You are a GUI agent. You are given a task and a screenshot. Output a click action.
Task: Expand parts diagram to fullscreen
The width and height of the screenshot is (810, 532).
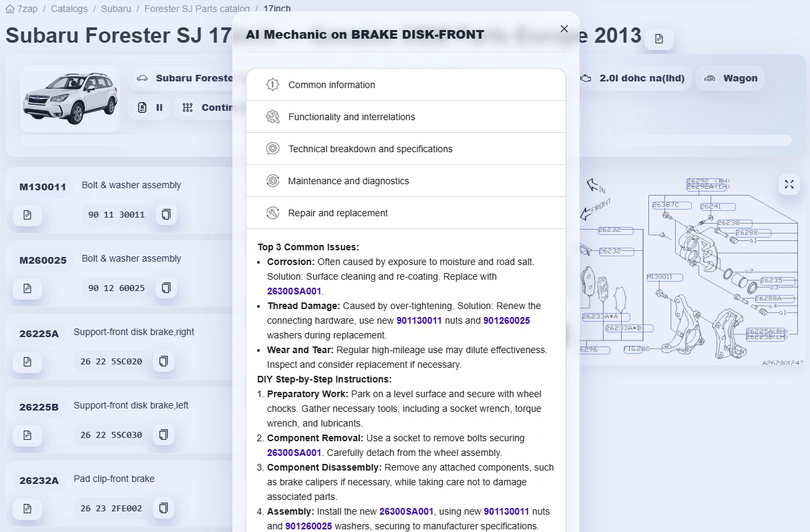pyautogui.click(x=789, y=184)
